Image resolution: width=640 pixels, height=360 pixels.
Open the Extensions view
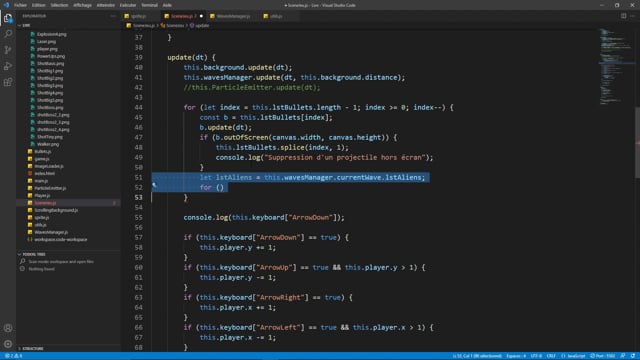click(8, 82)
